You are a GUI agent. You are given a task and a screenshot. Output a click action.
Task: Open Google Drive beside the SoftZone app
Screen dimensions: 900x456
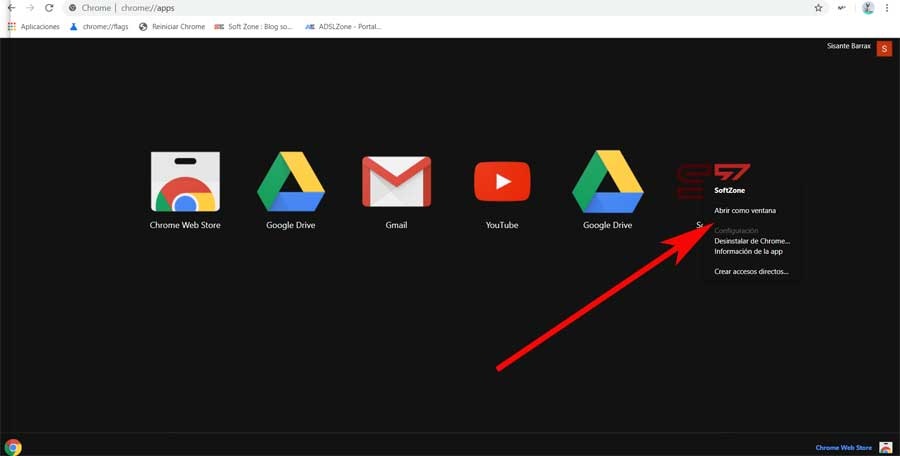pos(607,181)
